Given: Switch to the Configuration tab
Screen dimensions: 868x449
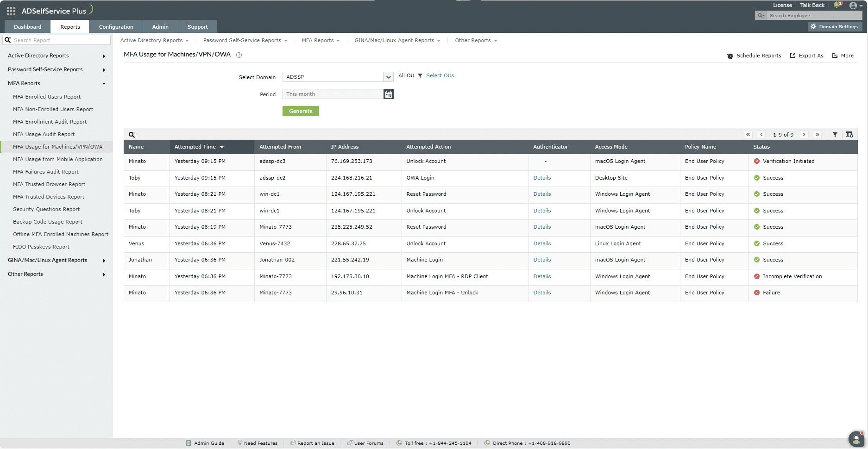Looking at the screenshot, I should tap(116, 27).
